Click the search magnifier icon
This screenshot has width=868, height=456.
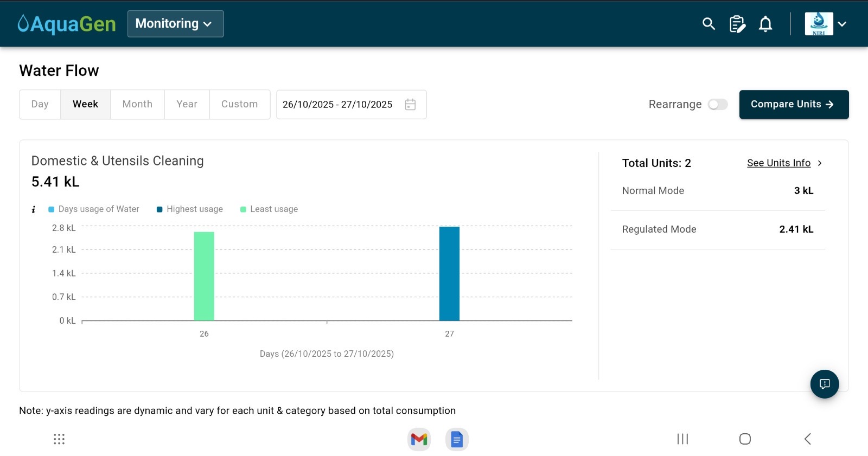pyautogui.click(x=709, y=24)
